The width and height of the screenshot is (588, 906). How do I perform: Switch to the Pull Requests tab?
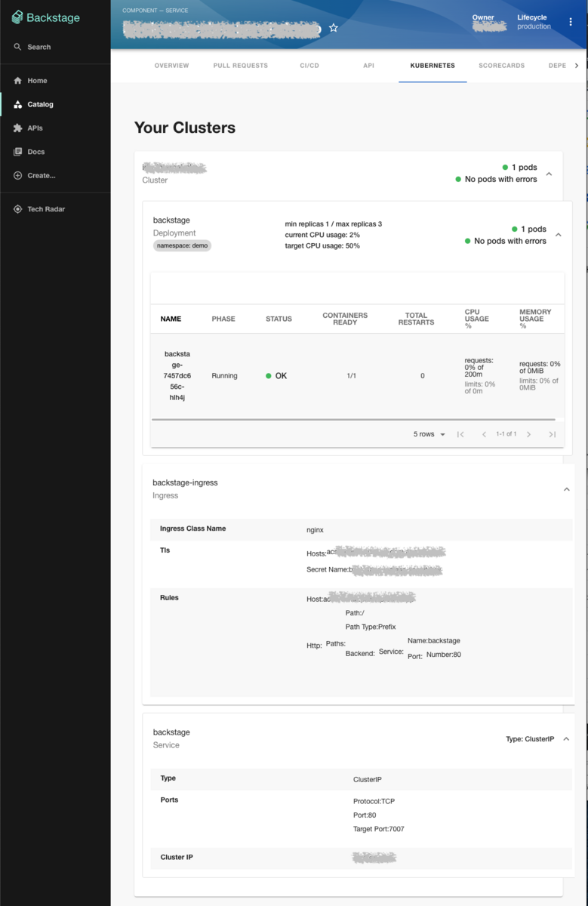click(x=241, y=66)
